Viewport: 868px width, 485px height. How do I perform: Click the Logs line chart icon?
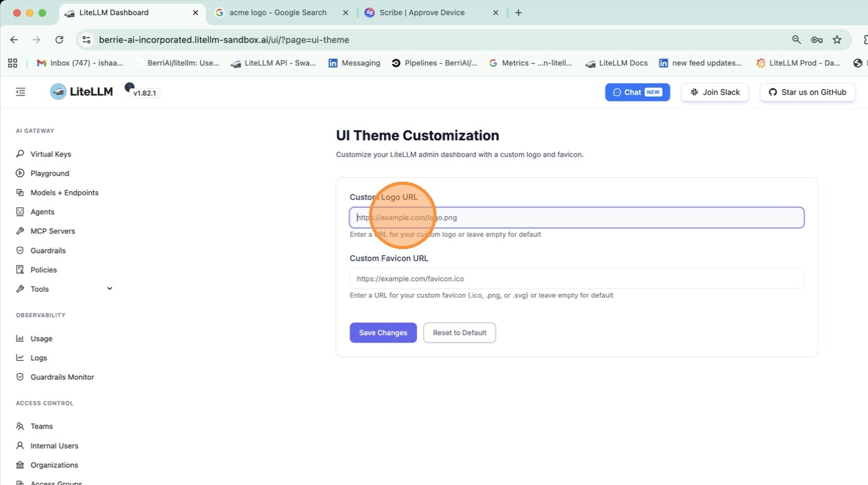[x=20, y=358]
